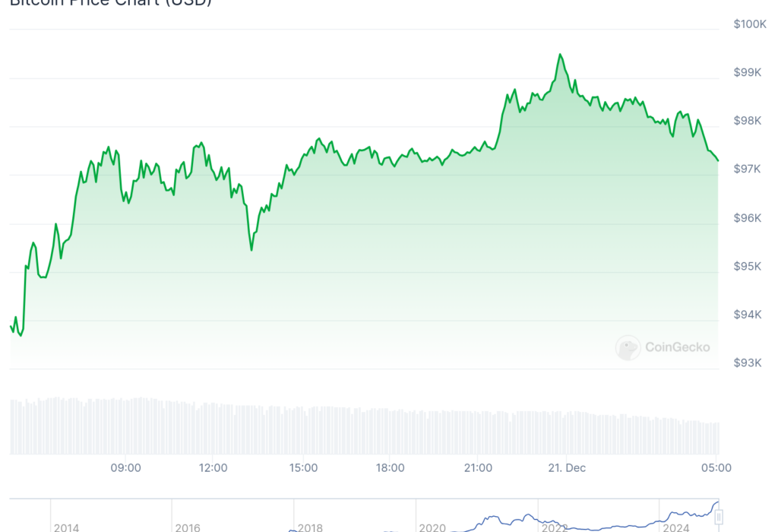Select 2018 in the range navigator
This screenshot has height=532, width=778.
[x=310, y=527]
